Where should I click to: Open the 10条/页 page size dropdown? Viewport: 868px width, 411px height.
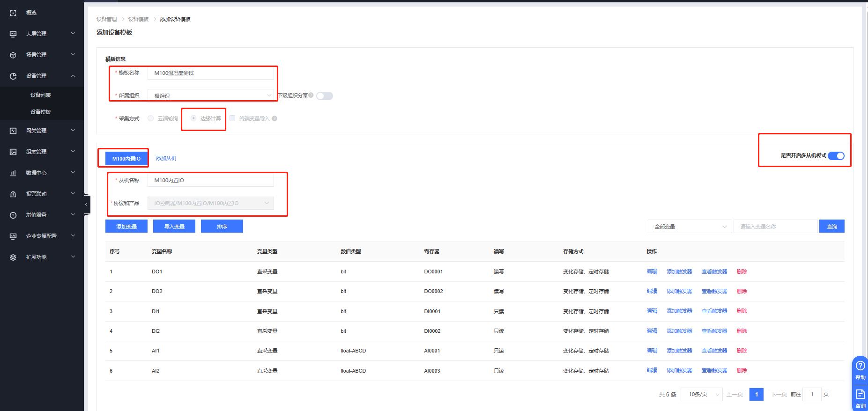click(x=701, y=395)
